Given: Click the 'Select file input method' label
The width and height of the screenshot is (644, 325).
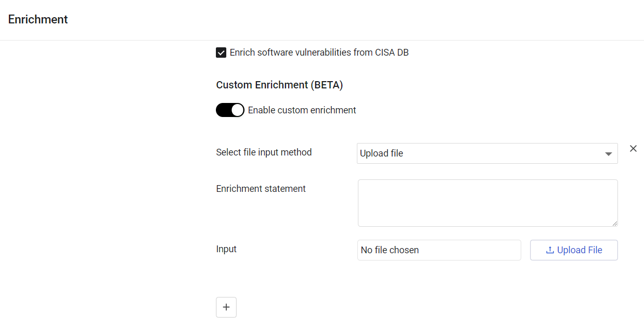Looking at the screenshot, I should [x=264, y=152].
